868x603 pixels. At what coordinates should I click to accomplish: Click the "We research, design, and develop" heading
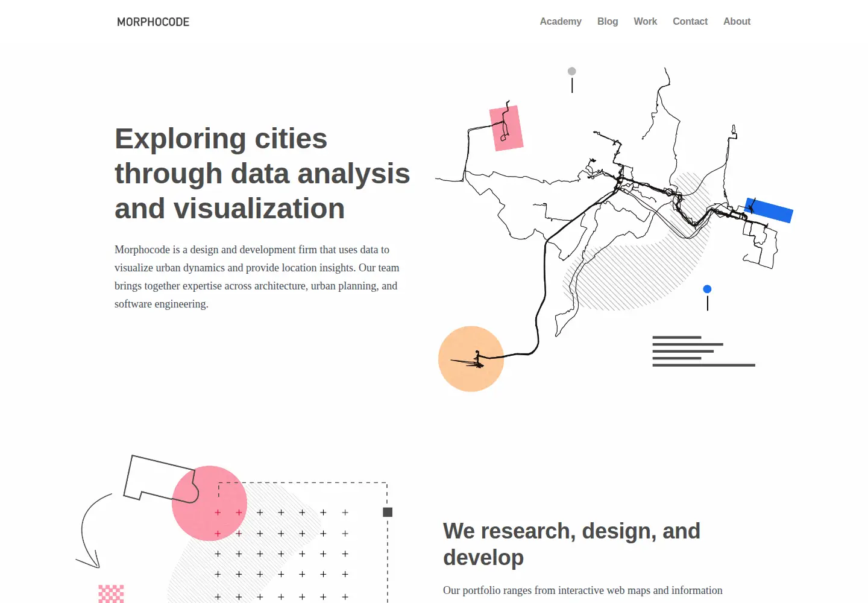point(571,544)
